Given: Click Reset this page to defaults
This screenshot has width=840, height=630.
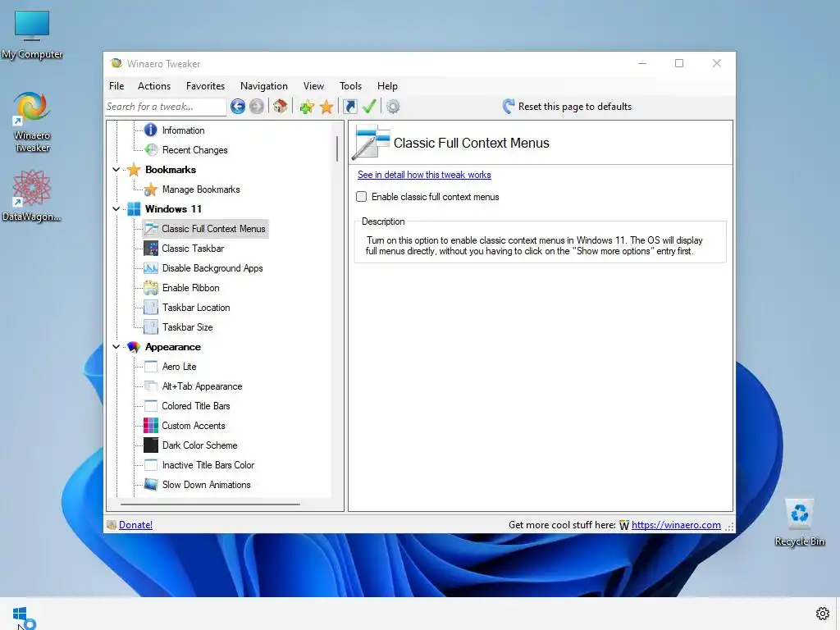Looking at the screenshot, I should 568,106.
